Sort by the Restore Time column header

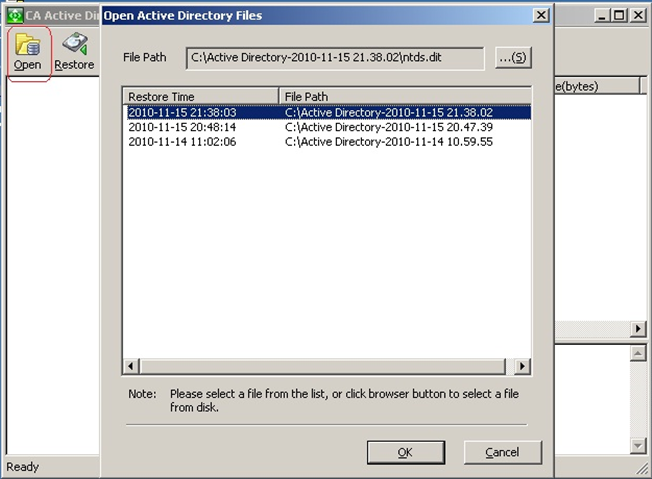(200, 96)
